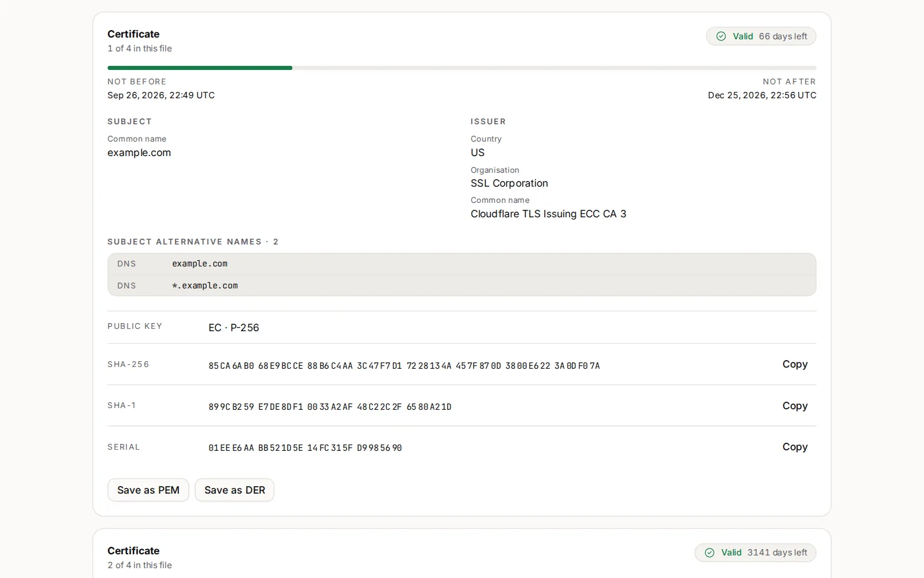Click the serial value starting 01EEE6AA
The height and width of the screenshot is (578, 924).
coord(305,448)
